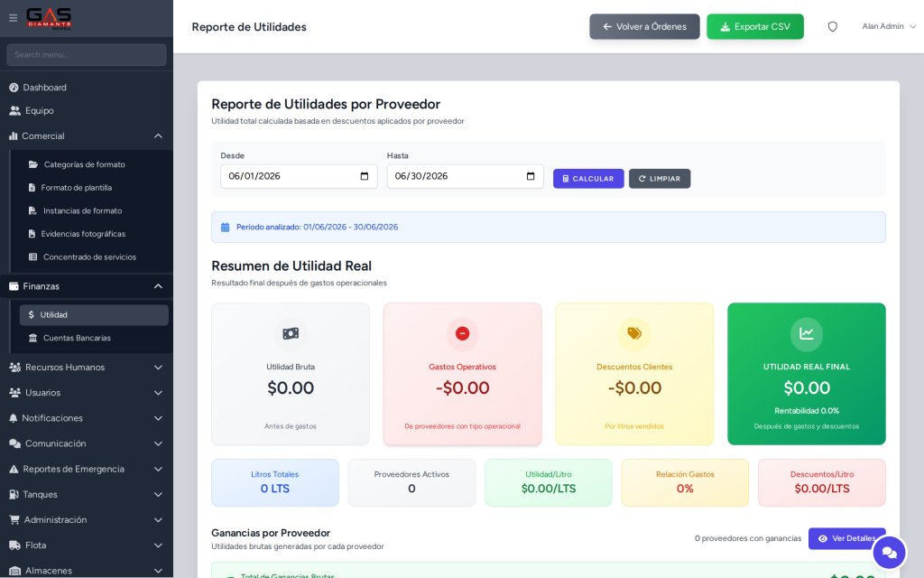Screen dimensions: 924x578
Task: Click the Utilidad Real Final chart icon
Action: tap(807, 334)
